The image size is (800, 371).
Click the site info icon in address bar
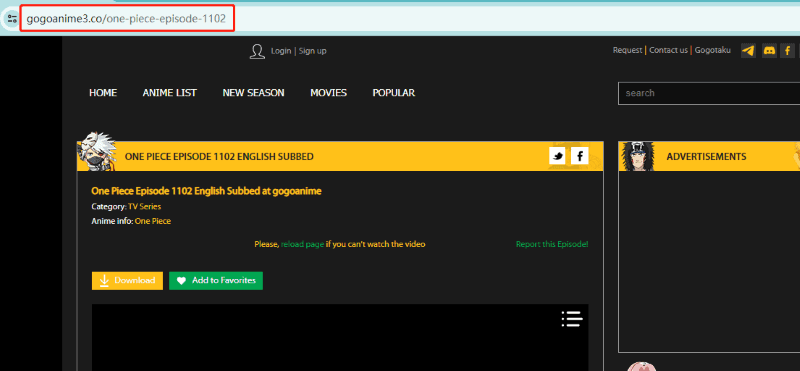(x=11, y=19)
